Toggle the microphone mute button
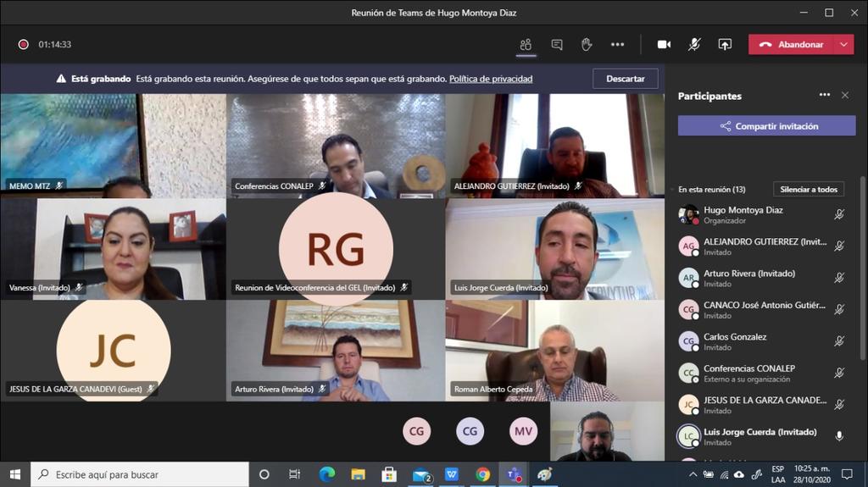Viewport: 868px width, 487px height. (x=694, y=45)
